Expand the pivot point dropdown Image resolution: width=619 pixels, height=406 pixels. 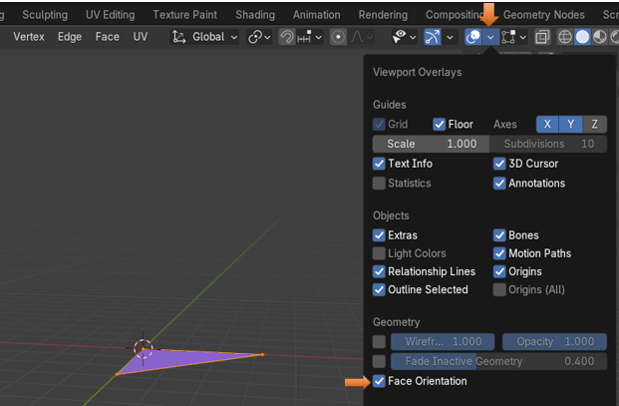tap(260, 36)
